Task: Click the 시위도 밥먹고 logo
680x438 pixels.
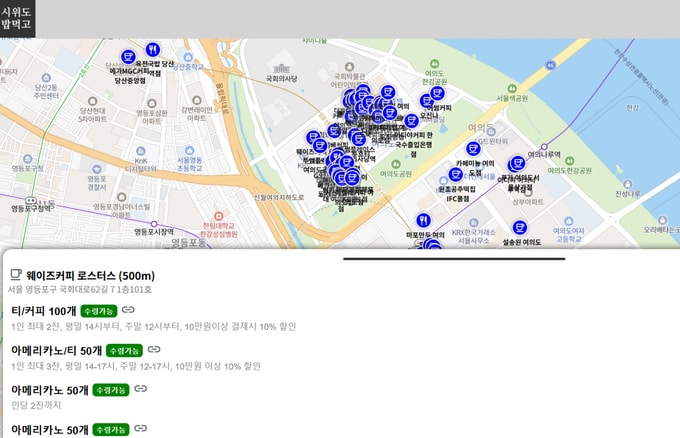Action: pyautogui.click(x=17, y=18)
